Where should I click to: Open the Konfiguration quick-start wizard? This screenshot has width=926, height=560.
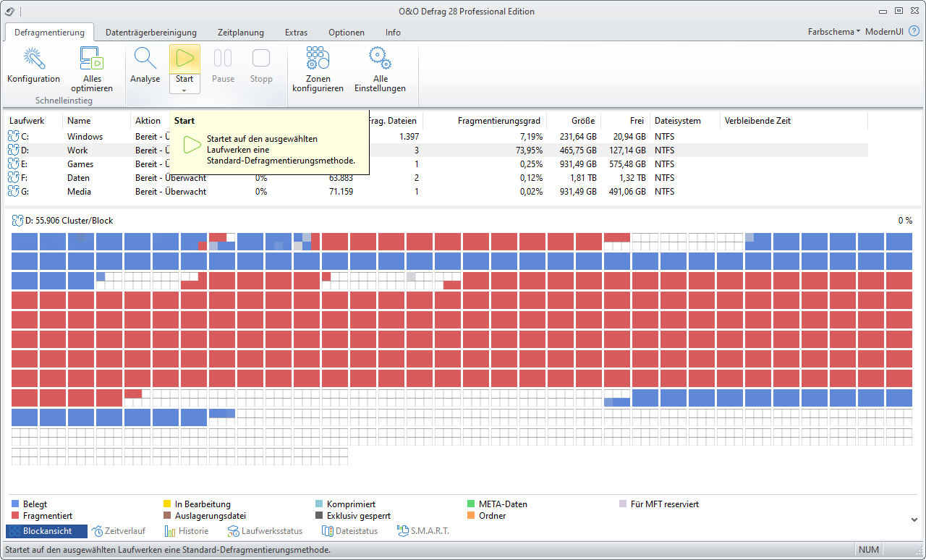[33, 67]
